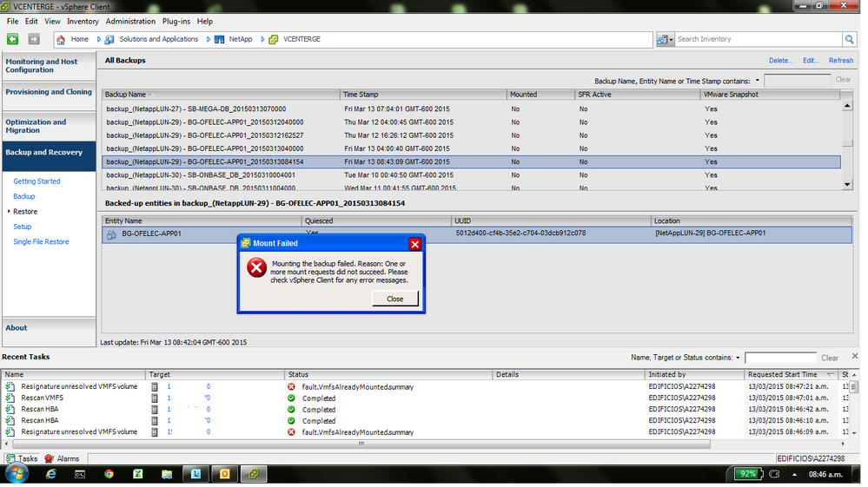Click the VCENTERGE breadcrumb arrow

coord(264,40)
